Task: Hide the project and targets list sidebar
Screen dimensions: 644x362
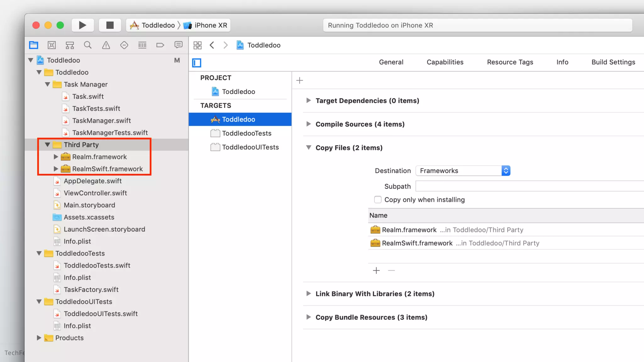Action: pos(197,63)
